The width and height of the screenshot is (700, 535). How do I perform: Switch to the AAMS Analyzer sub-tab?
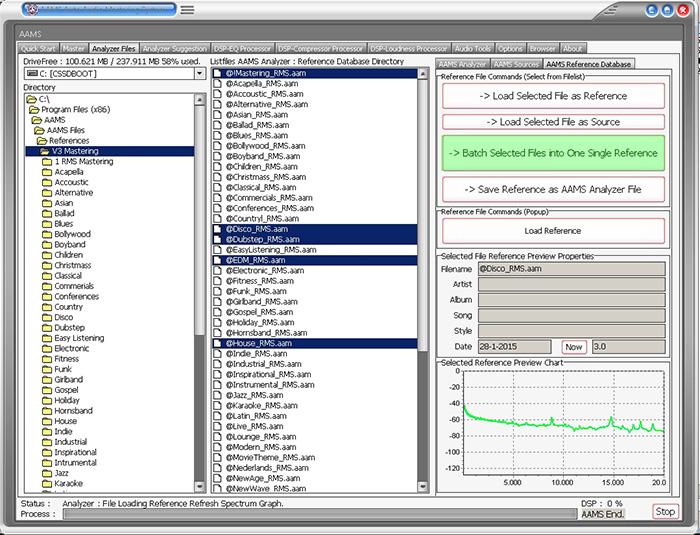pyautogui.click(x=462, y=64)
